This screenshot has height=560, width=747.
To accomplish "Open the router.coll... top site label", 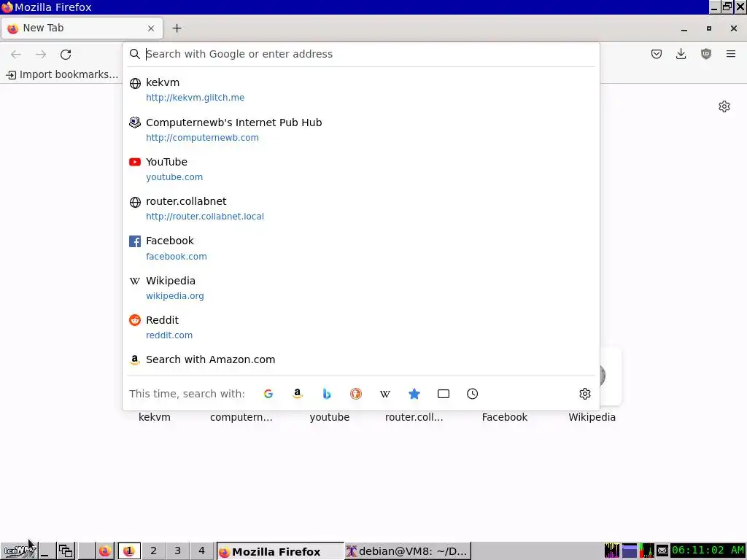I will click(x=414, y=417).
